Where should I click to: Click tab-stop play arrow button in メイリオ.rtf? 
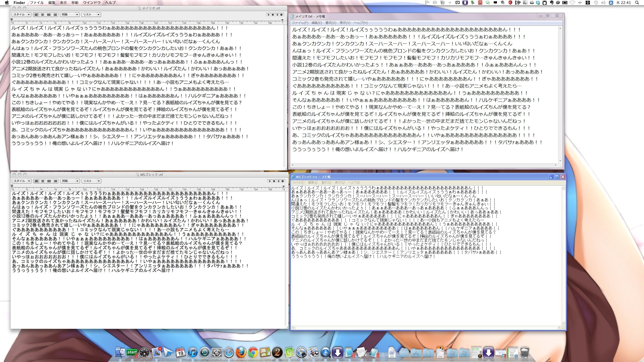pos(269,15)
